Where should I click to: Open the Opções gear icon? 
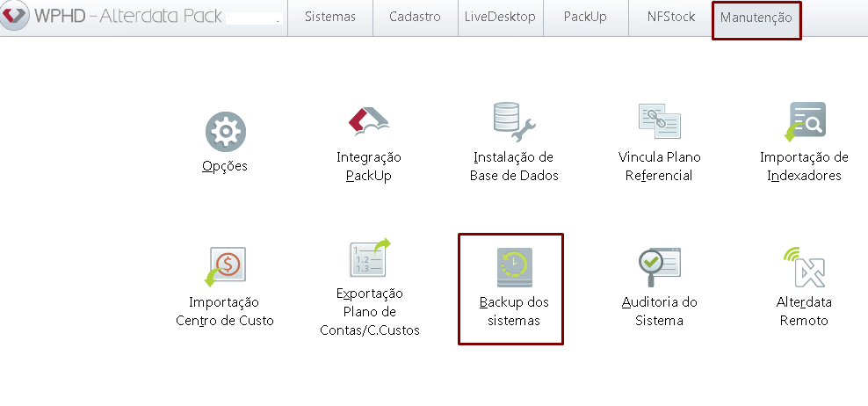coord(225,131)
